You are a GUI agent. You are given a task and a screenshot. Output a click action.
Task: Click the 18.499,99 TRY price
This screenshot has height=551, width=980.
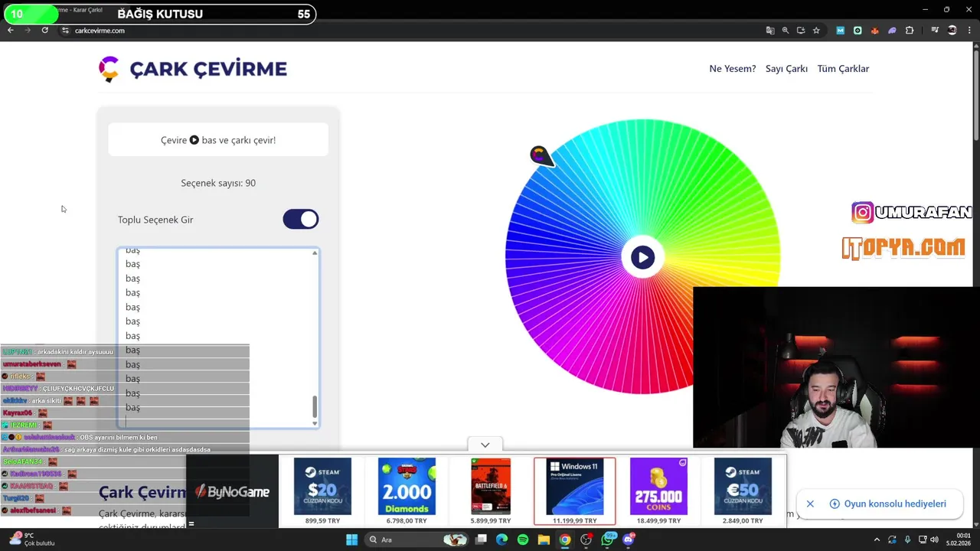pos(658,520)
